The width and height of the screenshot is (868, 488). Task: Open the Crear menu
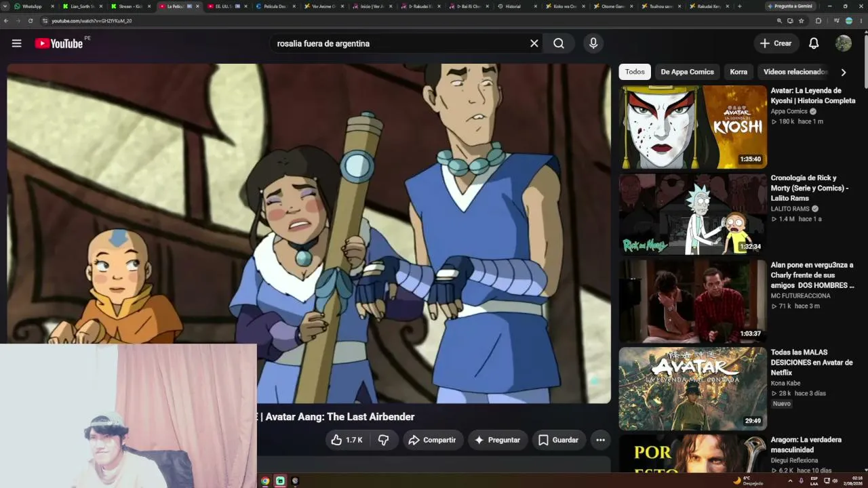776,43
